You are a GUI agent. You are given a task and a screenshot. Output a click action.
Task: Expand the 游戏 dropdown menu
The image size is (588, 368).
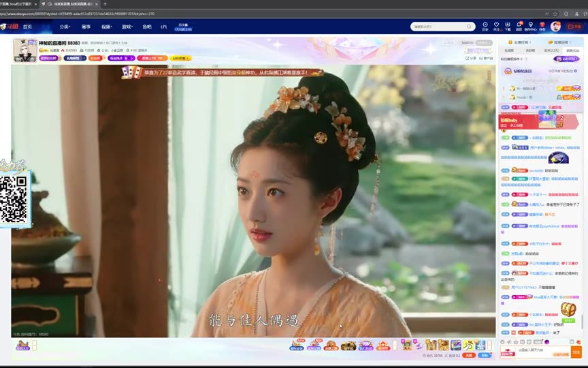(x=127, y=27)
